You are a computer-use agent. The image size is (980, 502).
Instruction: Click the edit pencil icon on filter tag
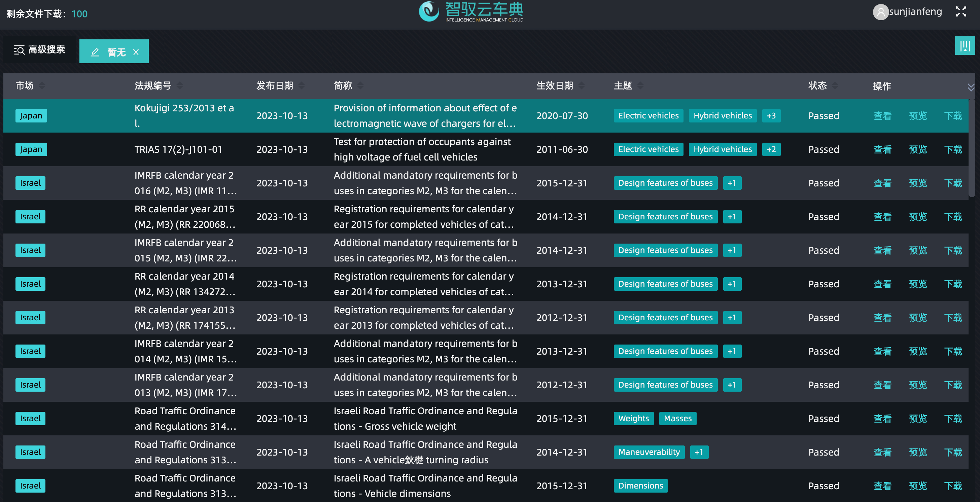click(x=95, y=52)
